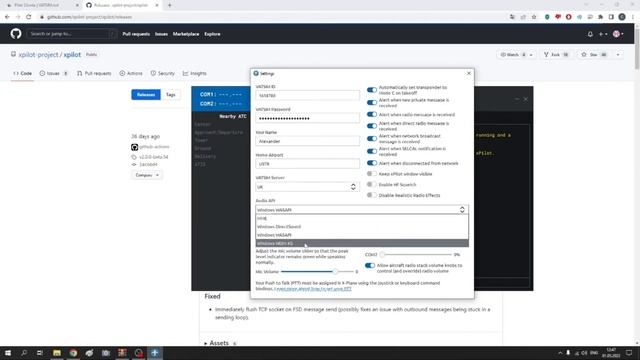Toggle alert for new private message
This screenshot has height=360, width=640.
371,102
